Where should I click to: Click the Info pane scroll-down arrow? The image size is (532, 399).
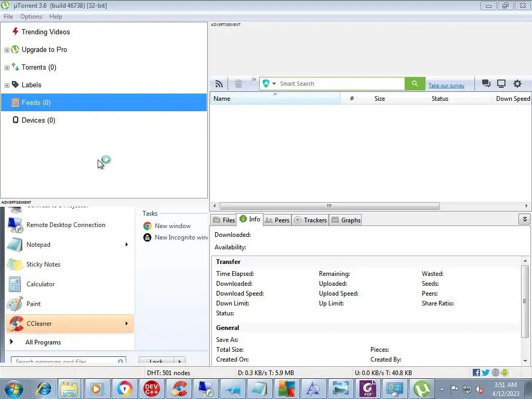point(525,361)
